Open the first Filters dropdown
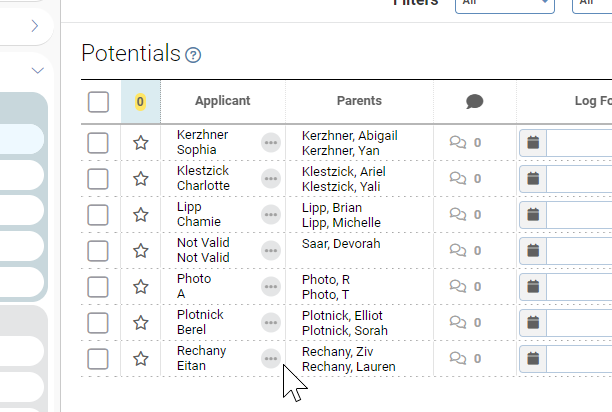Viewport: 612px width, 412px height. point(505,4)
